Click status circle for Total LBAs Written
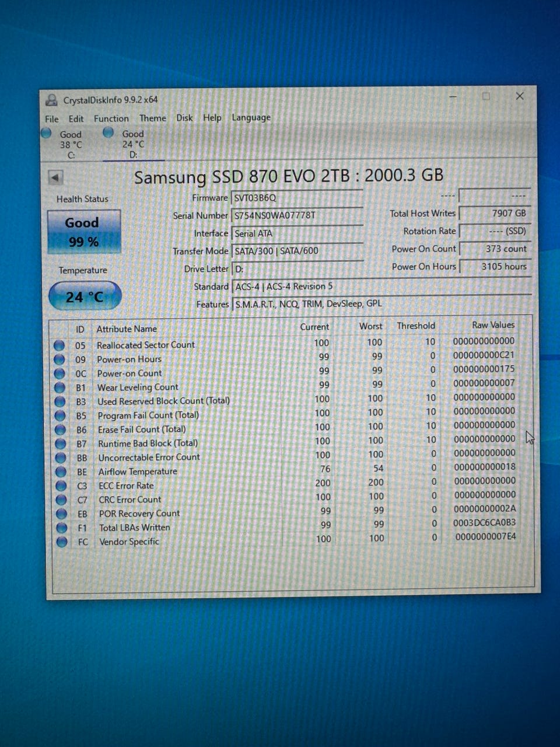This screenshot has height=747, width=560. point(61,528)
